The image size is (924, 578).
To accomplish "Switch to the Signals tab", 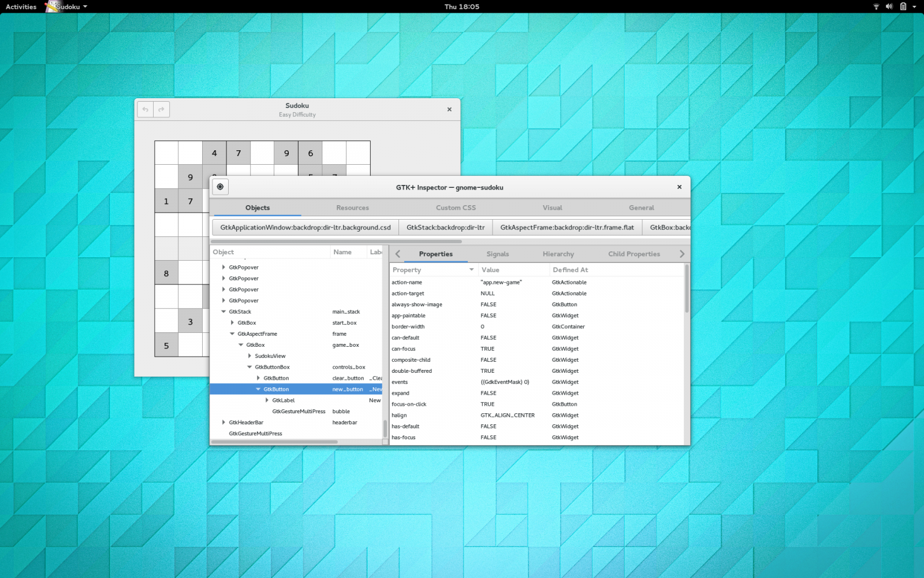I will tap(497, 254).
